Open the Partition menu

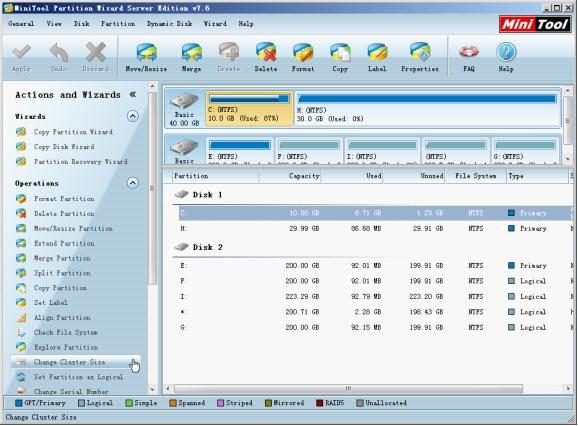(118, 24)
